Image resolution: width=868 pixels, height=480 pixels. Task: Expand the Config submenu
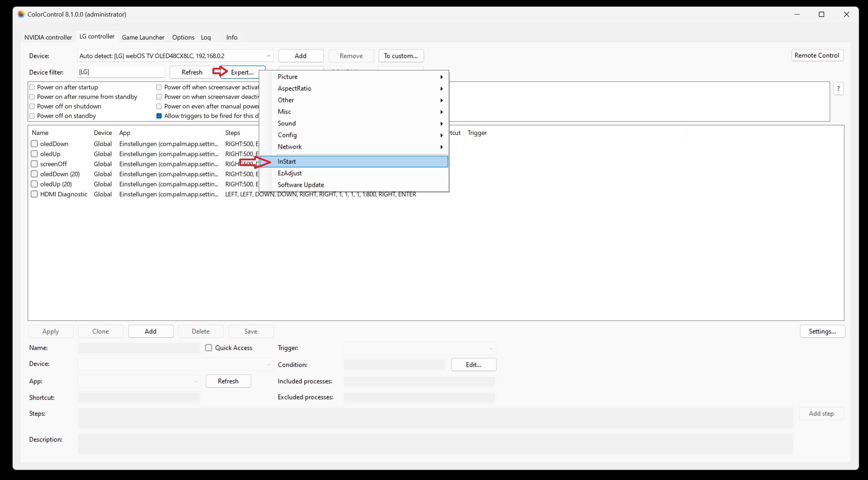click(354, 135)
